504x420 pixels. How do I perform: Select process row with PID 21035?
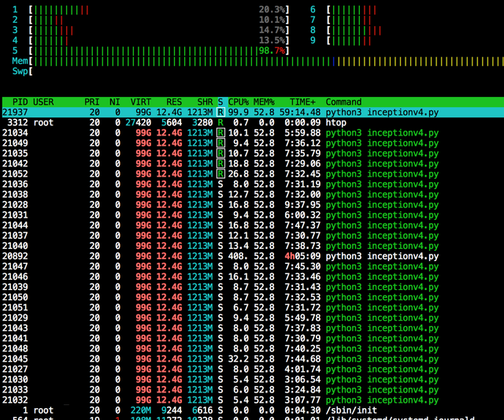pos(252,154)
